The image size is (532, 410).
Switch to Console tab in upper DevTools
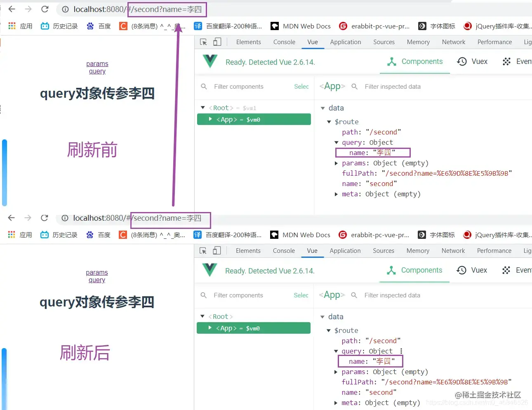click(284, 42)
